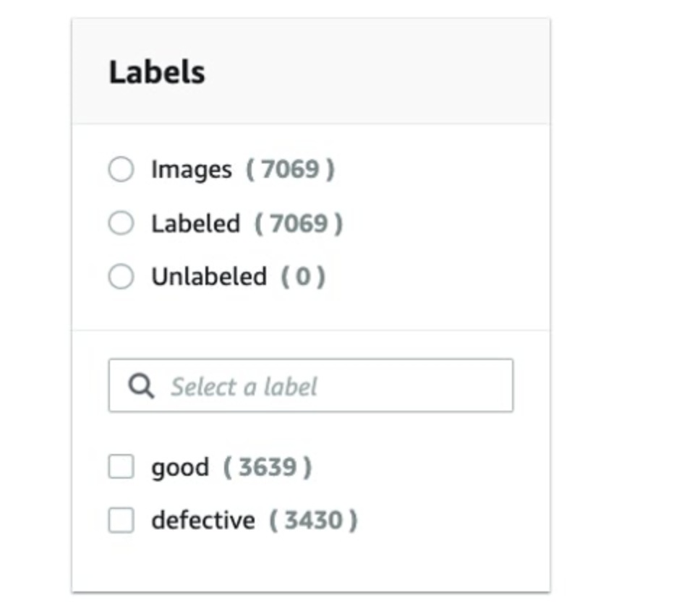Select the Images radio button
The image size is (700, 616).
click(x=121, y=169)
